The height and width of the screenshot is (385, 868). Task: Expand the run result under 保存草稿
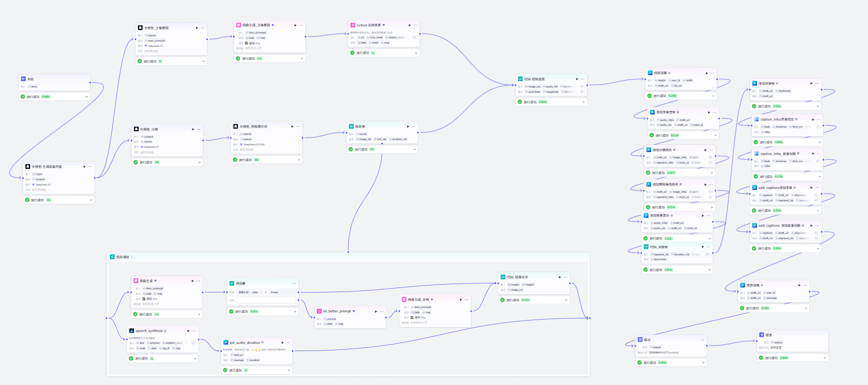(x=806, y=308)
